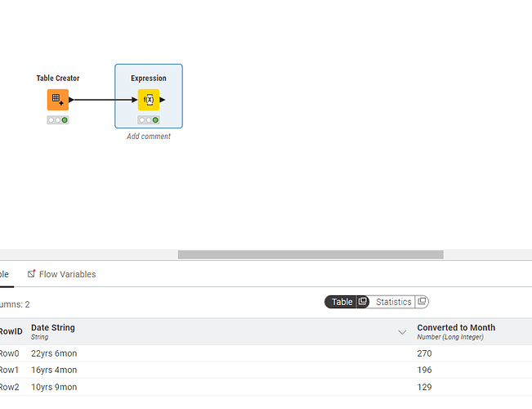Click the Expression node output port arrow
Image resolution: width=532 pixels, height=409 pixels.
pos(163,100)
